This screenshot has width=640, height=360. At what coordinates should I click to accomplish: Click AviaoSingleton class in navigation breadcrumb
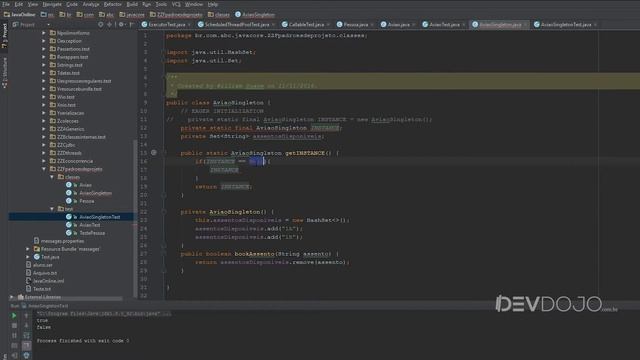pyautogui.click(x=255, y=15)
